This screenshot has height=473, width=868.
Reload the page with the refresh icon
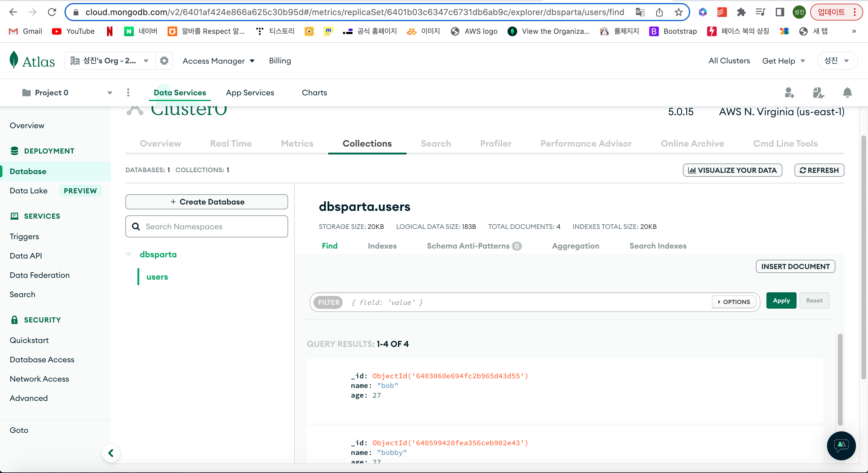click(x=52, y=12)
